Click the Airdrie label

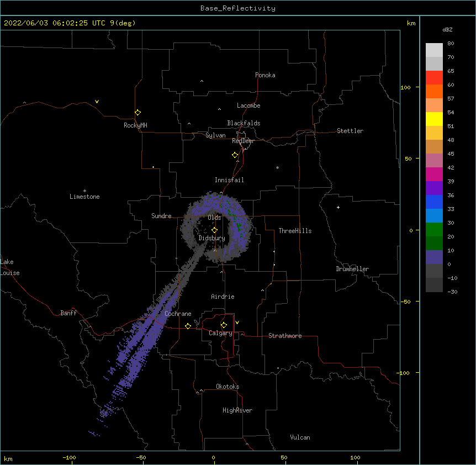tap(223, 297)
